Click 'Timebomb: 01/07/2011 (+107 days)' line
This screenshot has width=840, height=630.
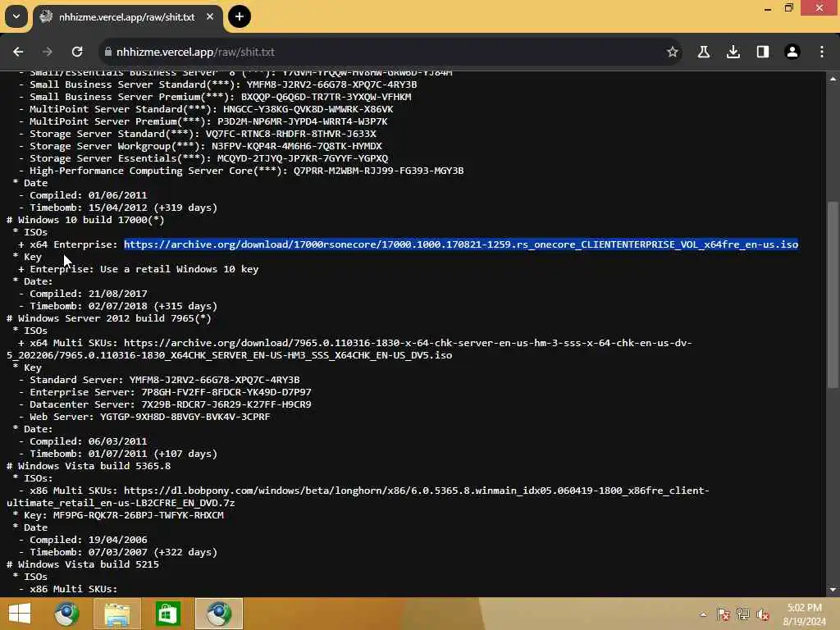click(x=118, y=454)
